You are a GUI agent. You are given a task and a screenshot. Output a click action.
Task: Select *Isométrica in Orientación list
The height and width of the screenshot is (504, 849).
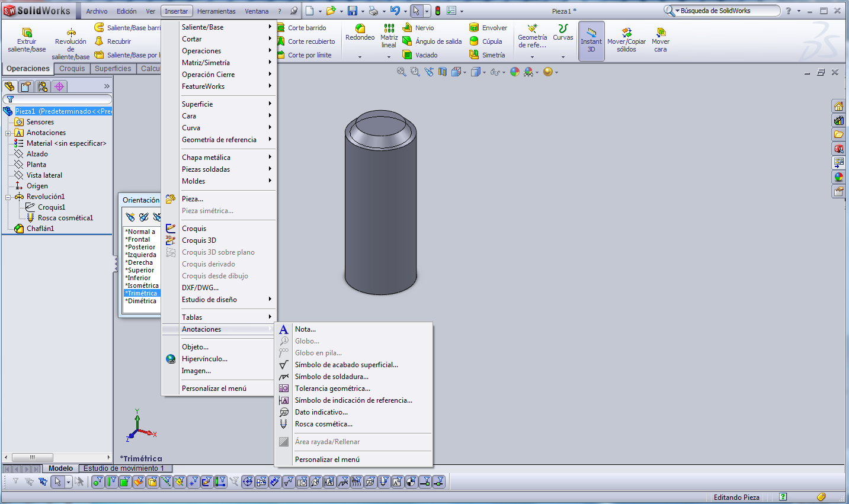[142, 285]
